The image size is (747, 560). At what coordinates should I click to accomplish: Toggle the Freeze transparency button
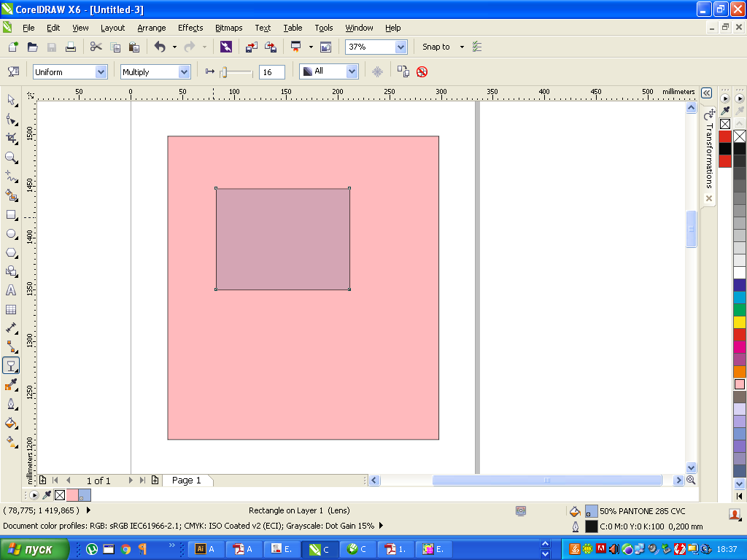(x=377, y=72)
